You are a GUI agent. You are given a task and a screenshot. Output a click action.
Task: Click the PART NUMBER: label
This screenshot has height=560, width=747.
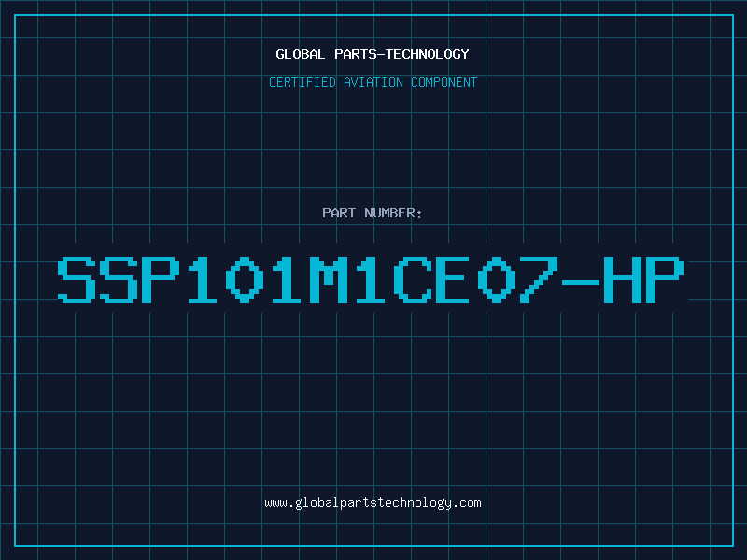click(373, 213)
